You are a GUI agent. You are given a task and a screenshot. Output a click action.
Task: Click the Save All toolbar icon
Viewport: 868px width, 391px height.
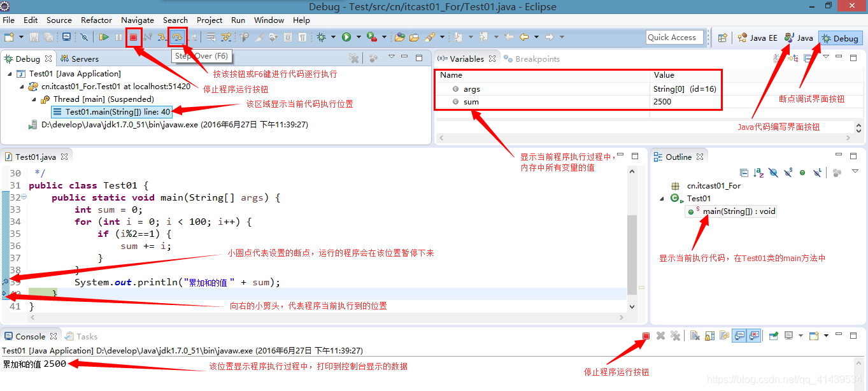point(48,37)
